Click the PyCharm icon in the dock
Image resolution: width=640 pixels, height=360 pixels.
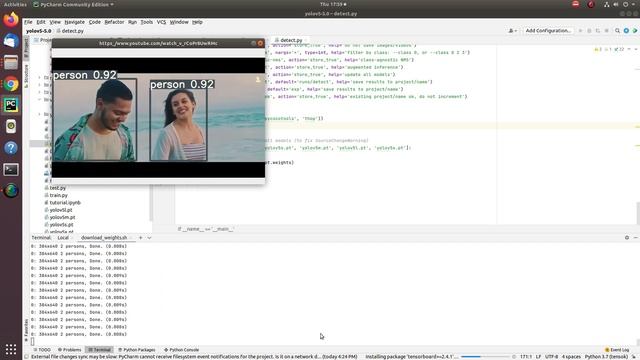coord(11,105)
